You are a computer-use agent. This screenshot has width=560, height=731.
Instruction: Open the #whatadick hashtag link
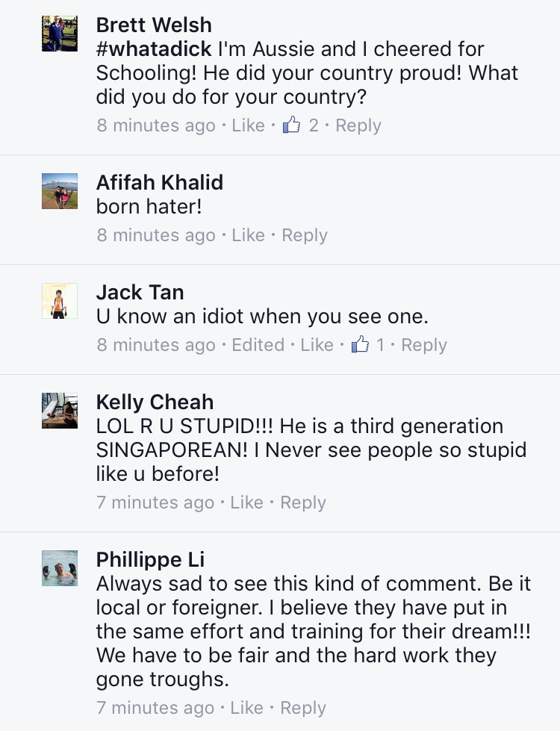154,50
